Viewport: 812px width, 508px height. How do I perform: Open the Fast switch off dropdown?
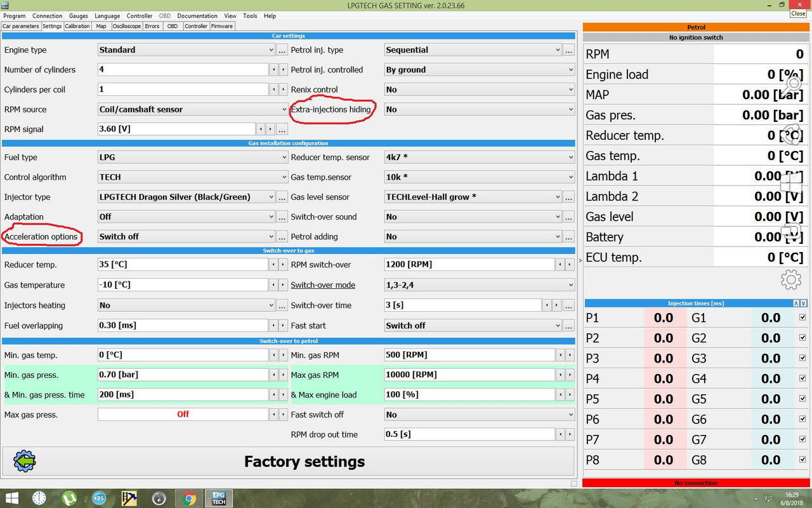[x=479, y=415]
